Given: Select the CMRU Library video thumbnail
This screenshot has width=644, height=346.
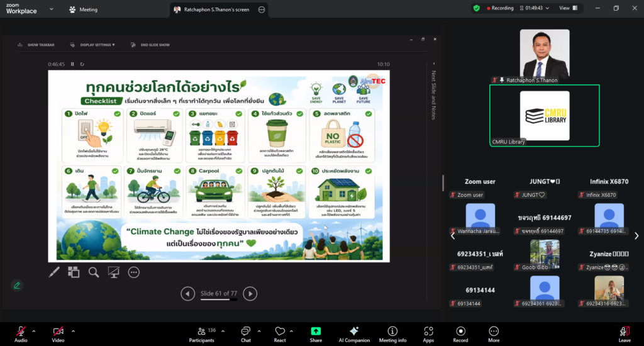Looking at the screenshot, I should 545,116.
